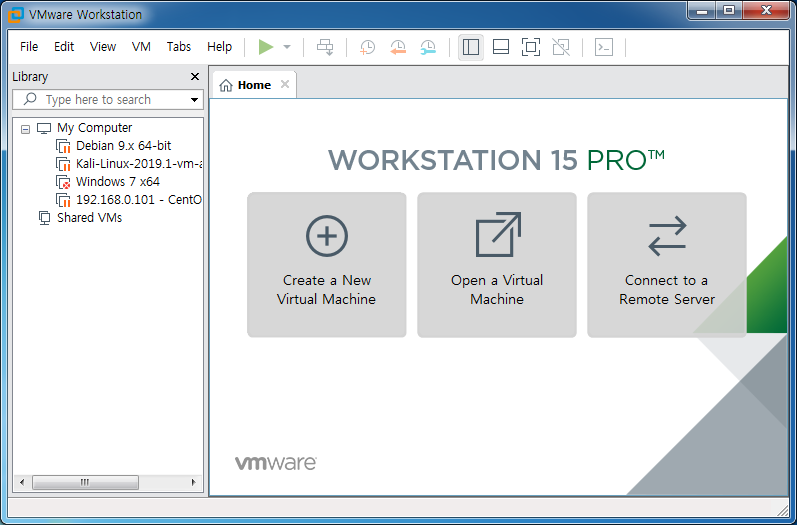The height and width of the screenshot is (525, 797).
Task: Open the Edit menu
Action: [64, 47]
